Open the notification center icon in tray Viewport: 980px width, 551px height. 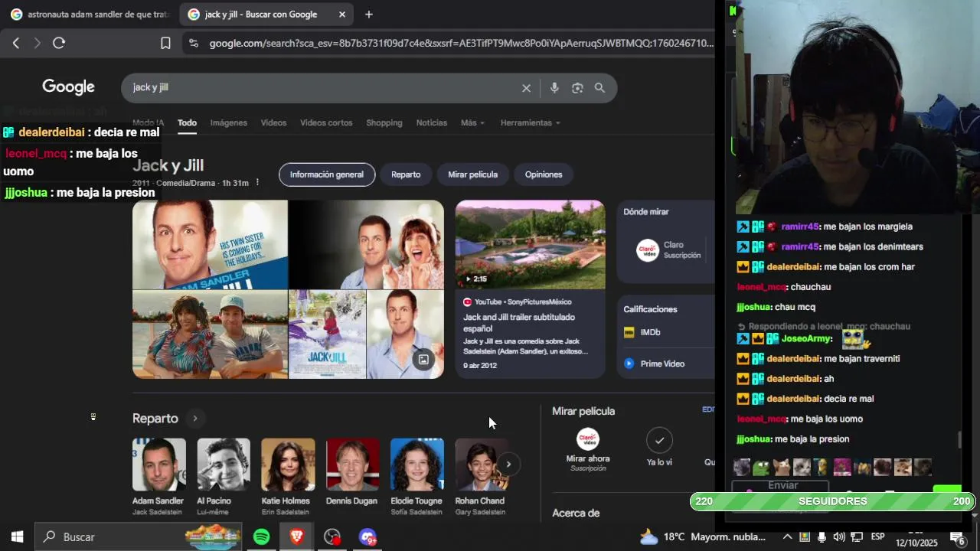(x=957, y=538)
